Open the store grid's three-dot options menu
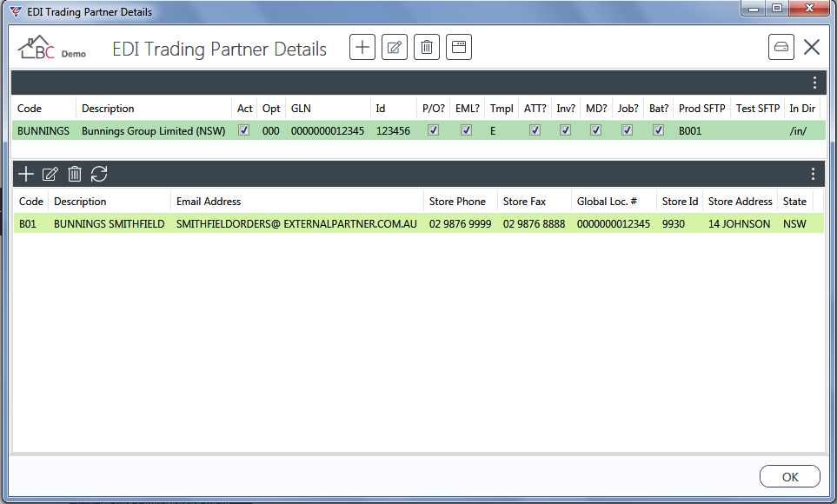837x504 pixels. coord(813,174)
